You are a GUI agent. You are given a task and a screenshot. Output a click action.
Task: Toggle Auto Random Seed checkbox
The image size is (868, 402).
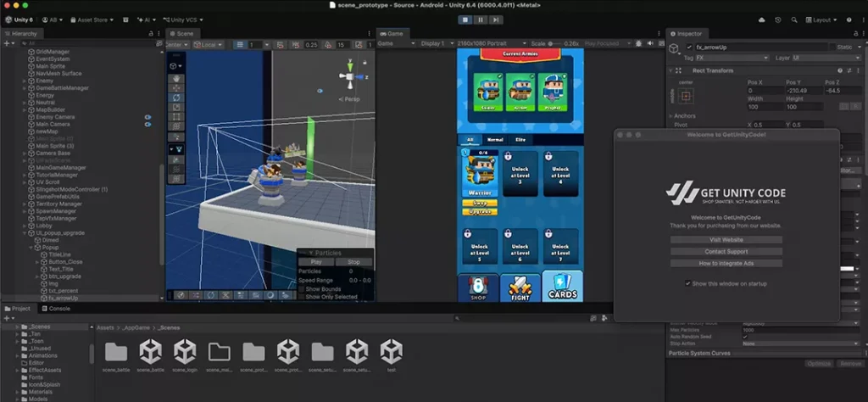pyautogui.click(x=745, y=337)
